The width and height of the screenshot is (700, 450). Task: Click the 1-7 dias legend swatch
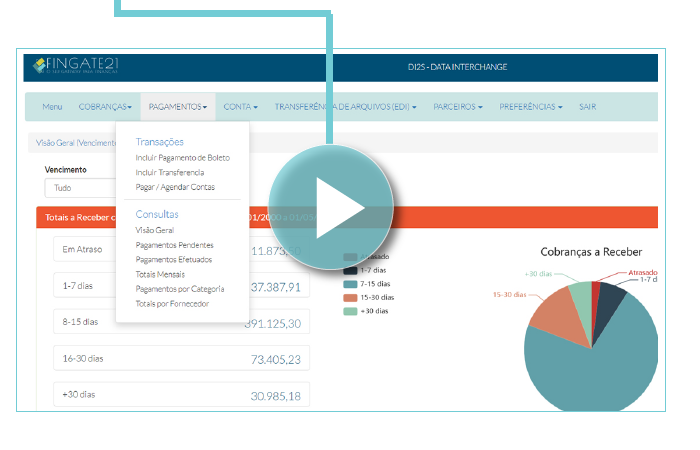click(350, 270)
